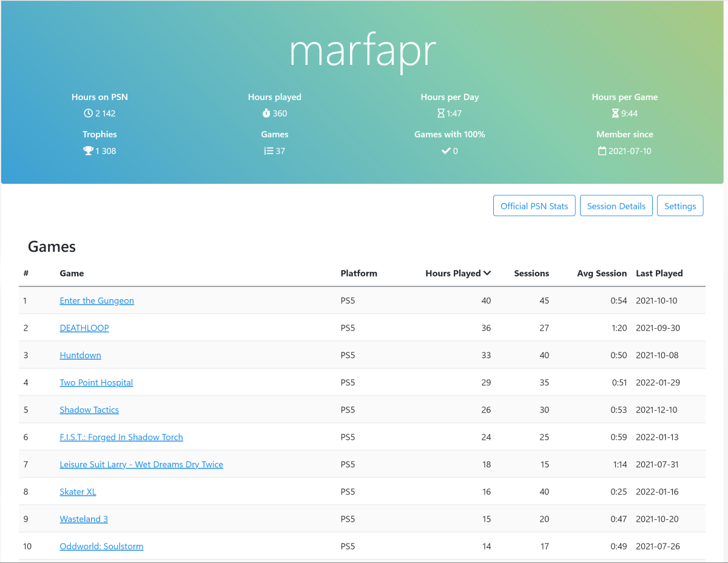Click the hourglass icon under Hours per Game
728x563 pixels.
point(615,113)
